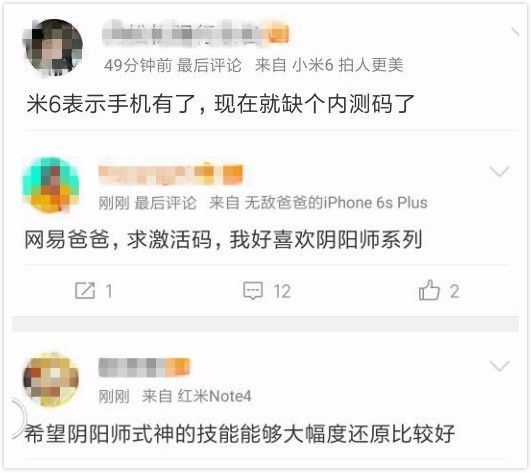Click source 无敌爸爸的iPhone 6s Plus

(336, 203)
